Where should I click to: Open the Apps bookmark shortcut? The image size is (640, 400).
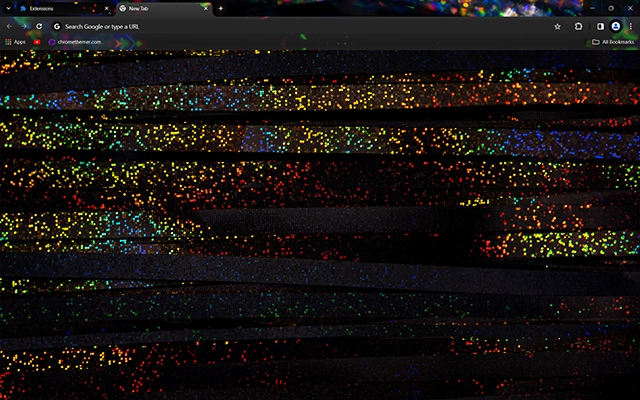point(16,42)
